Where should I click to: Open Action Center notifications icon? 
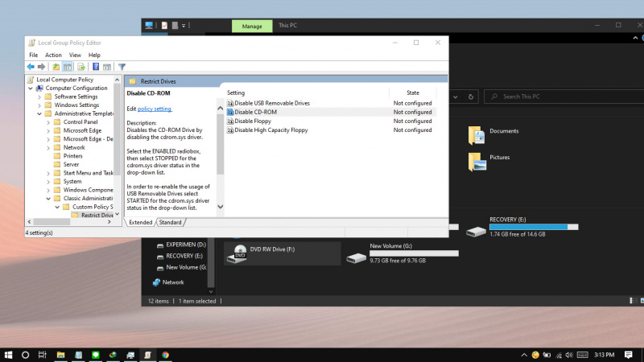(629, 355)
